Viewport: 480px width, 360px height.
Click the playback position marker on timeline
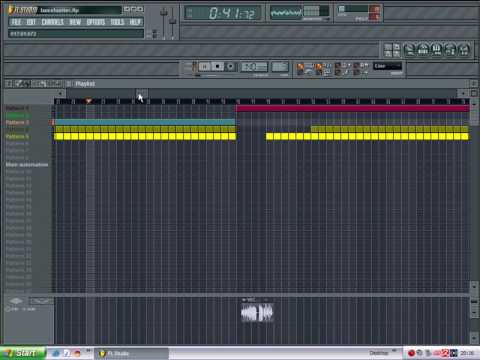coord(88,101)
